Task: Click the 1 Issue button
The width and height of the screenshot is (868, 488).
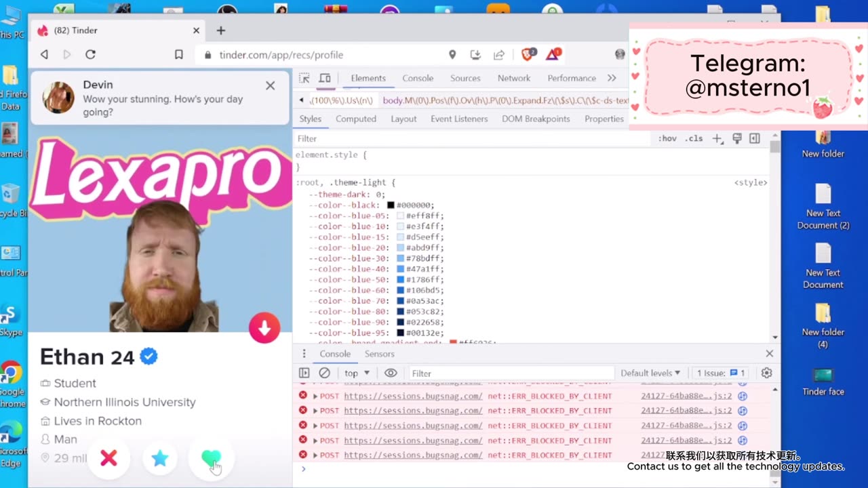Action: pos(721,373)
